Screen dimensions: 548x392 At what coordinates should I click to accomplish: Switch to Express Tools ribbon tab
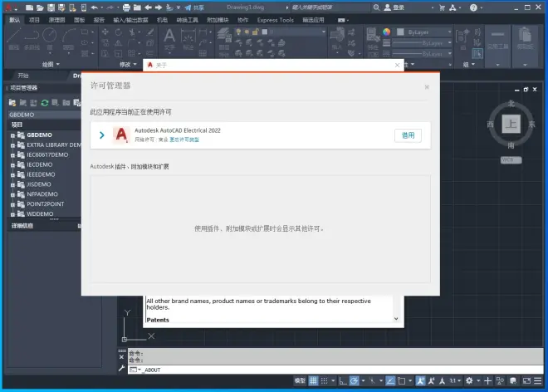[276, 20]
